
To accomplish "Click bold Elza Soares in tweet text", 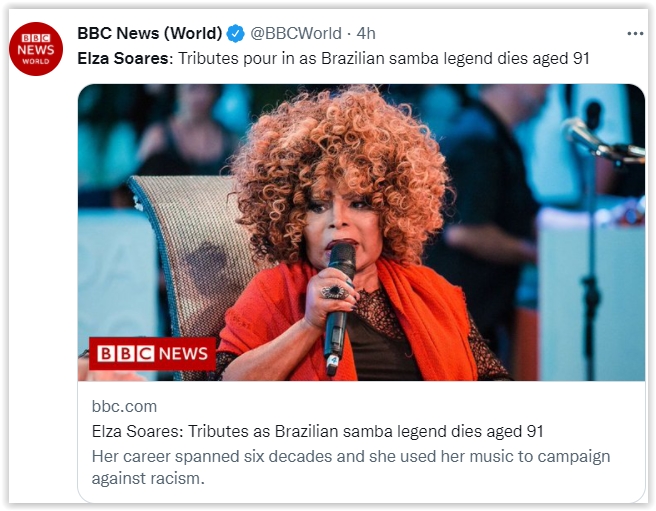I will (124, 58).
